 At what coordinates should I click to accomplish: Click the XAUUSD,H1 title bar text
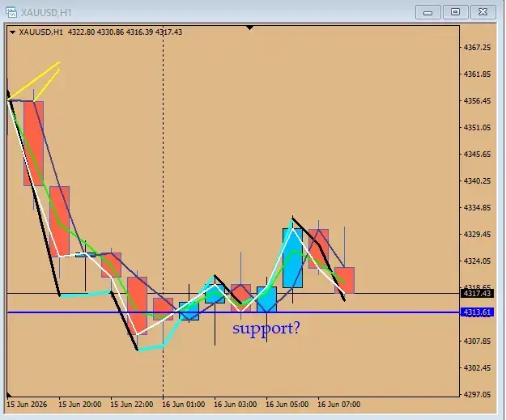click(46, 13)
